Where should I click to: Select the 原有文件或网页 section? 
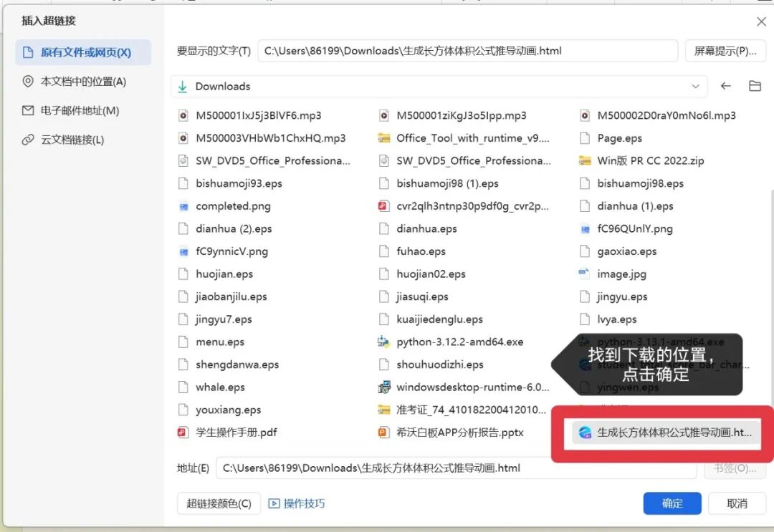[69, 52]
